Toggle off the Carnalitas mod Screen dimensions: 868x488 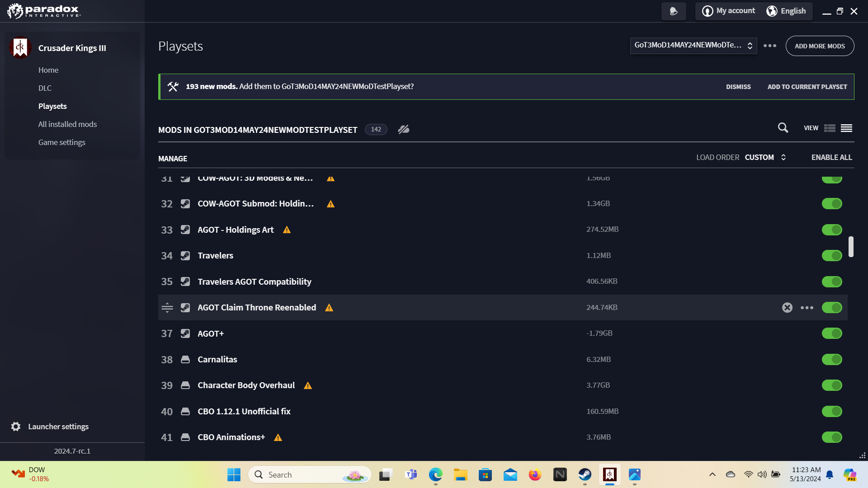(832, 360)
